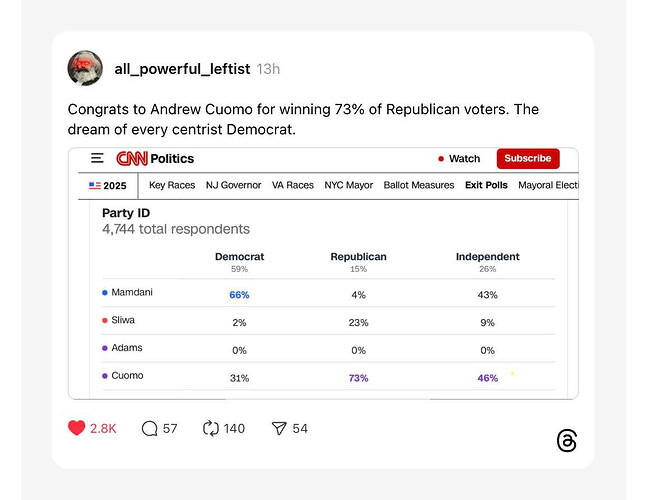Open the Exit Polls tab

click(486, 185)
